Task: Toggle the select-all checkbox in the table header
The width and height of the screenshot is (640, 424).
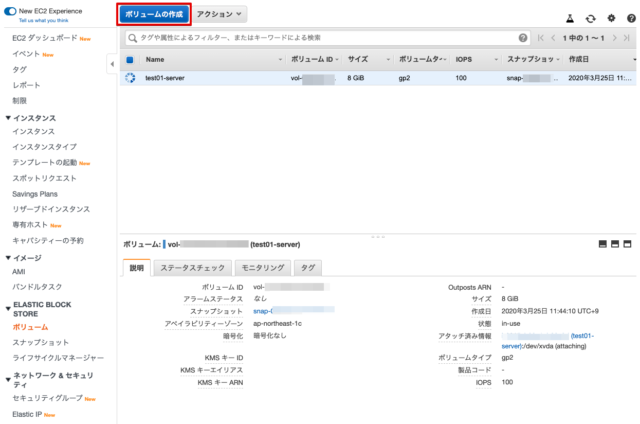Action: 130,60
